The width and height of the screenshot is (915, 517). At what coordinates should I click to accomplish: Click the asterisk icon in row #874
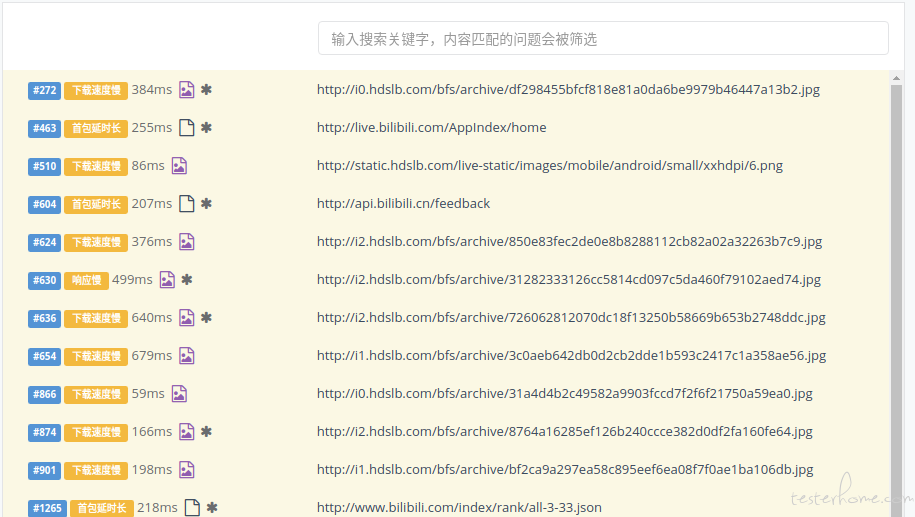pos(206,432)
